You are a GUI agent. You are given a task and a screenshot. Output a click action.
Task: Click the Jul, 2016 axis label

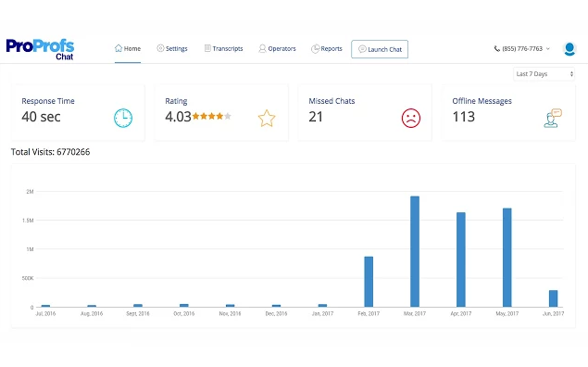click(45, 314)
